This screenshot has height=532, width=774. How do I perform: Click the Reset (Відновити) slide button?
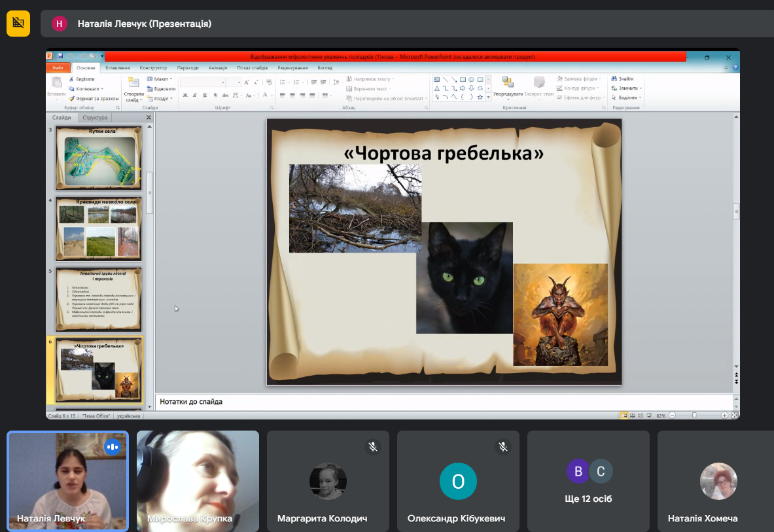click(x=161, y=89)
